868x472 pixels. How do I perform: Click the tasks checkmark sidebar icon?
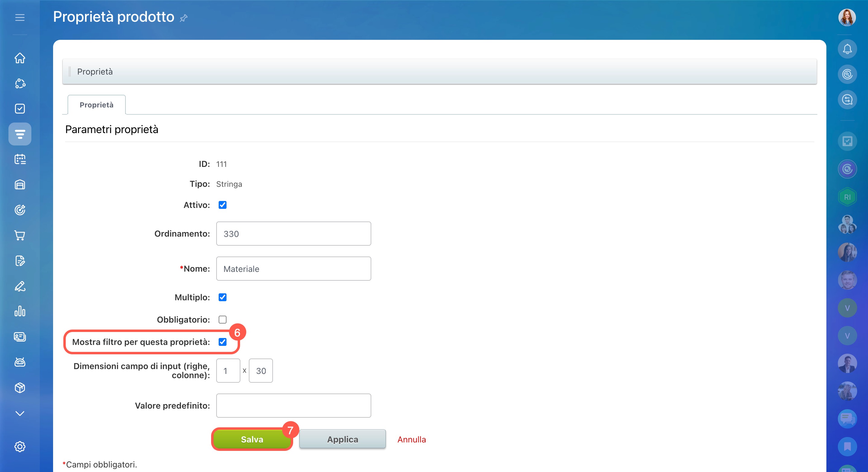(x=20, y=109)
